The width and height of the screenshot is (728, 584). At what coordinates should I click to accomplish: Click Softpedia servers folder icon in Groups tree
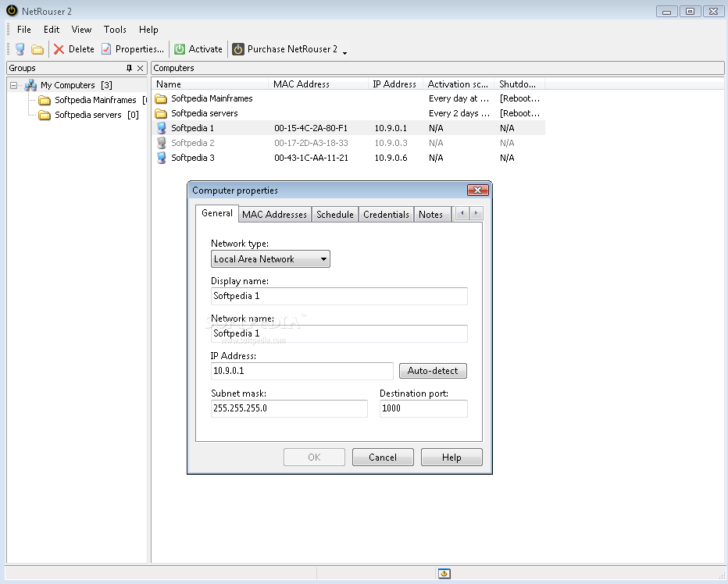pos(45,115)
